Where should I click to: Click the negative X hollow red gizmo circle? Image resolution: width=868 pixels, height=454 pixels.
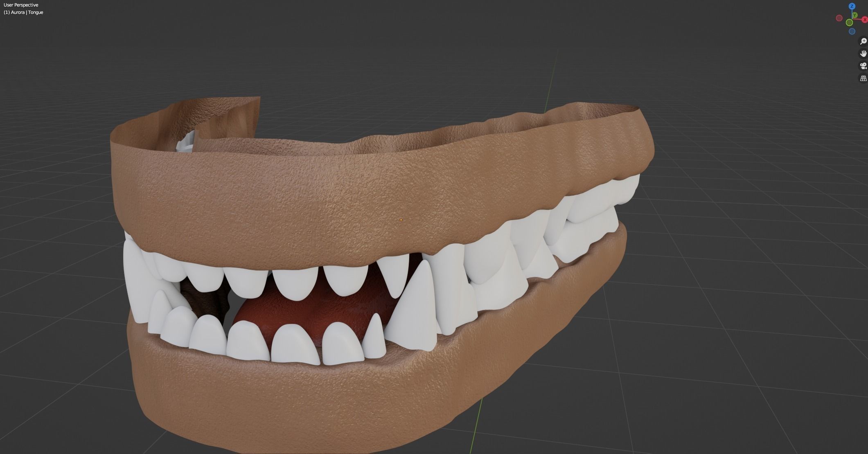coord(839,18)
